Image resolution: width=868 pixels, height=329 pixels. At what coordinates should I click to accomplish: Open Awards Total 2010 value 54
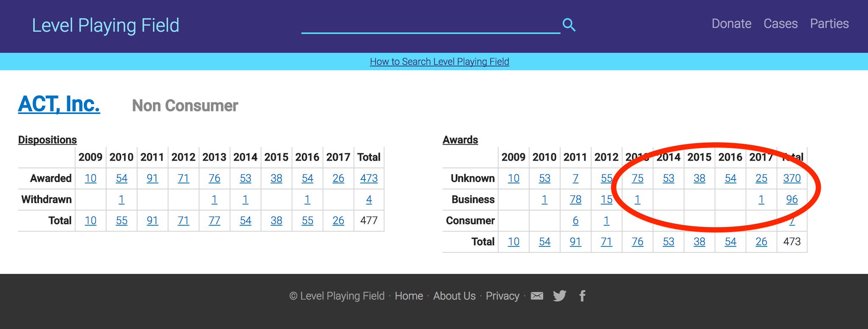(545, 242)
